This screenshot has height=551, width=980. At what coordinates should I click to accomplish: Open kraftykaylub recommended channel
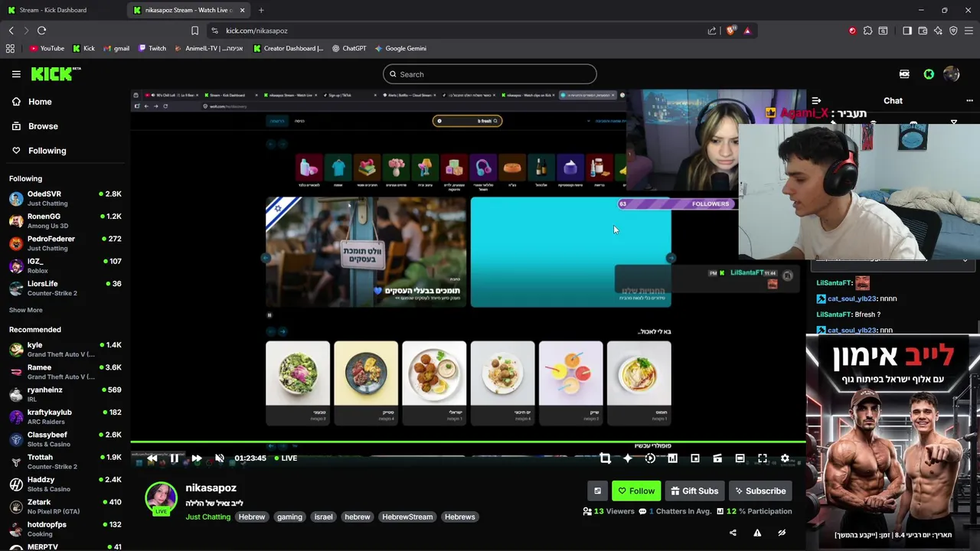(x=65, y=416)
